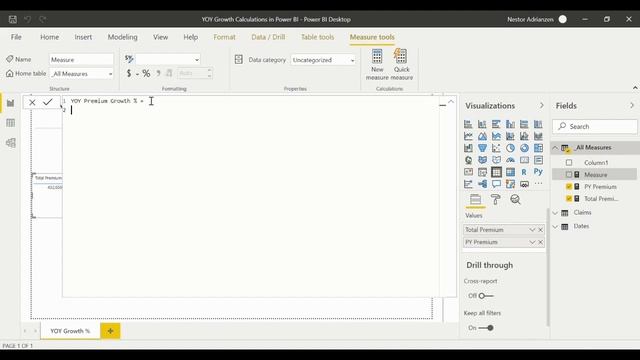Save the file with the floppy disk icon
The image size is (640, 360).
point(13,19)
